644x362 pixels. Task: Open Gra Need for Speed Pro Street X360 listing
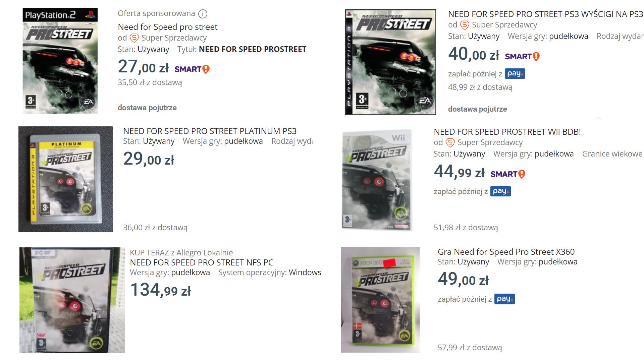tap(506, 252)
